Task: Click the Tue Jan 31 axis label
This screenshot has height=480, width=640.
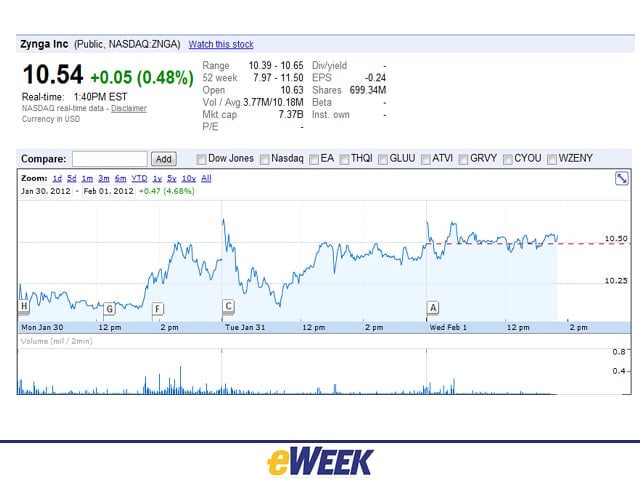Action: coord(245,327)
